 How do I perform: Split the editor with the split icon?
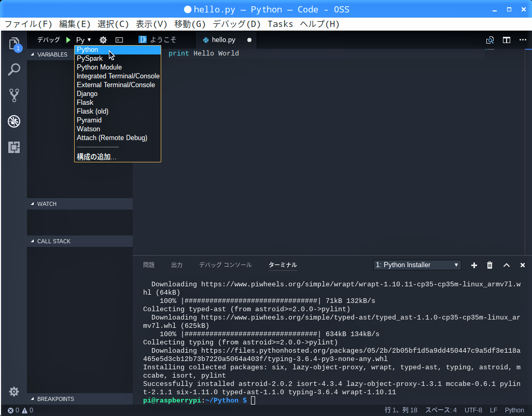(507, 40)
